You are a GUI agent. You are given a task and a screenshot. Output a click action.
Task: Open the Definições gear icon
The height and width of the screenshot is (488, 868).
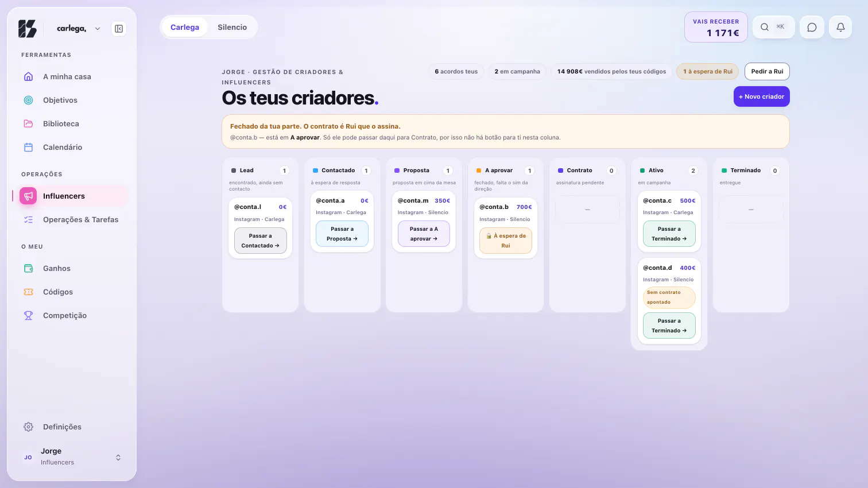tap(28, 427)
